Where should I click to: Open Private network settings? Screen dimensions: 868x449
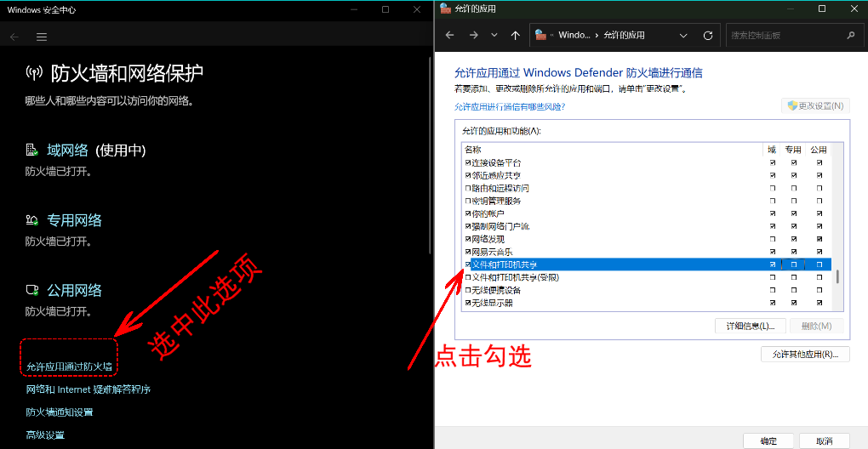(x=74, y=220)
